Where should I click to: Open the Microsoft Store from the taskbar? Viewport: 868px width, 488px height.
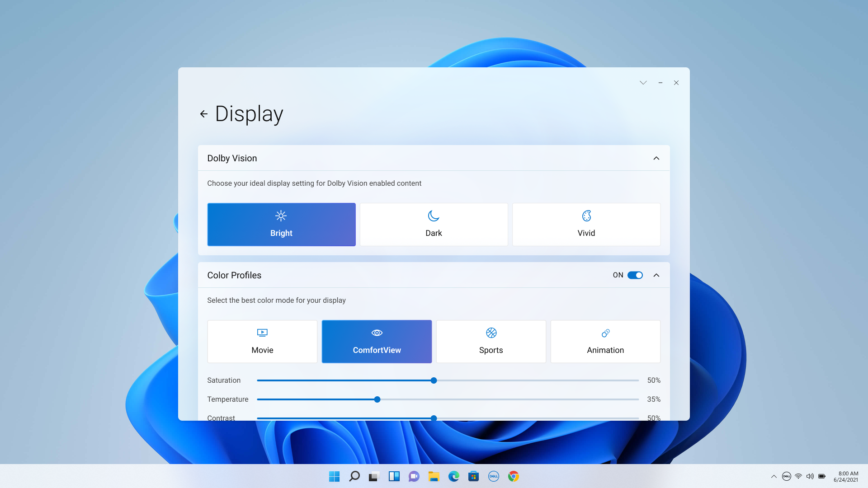point(473,476)
